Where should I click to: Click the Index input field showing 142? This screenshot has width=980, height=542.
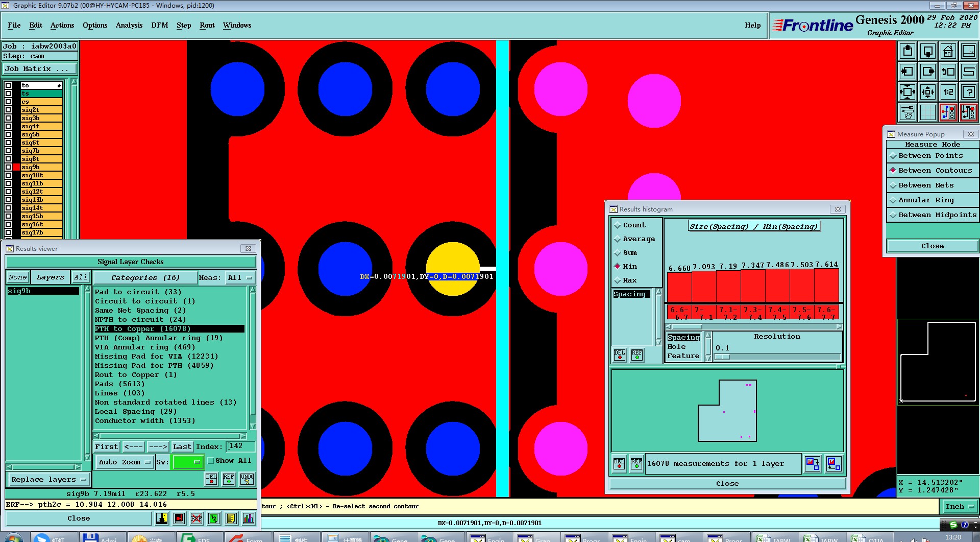[240, 446]
